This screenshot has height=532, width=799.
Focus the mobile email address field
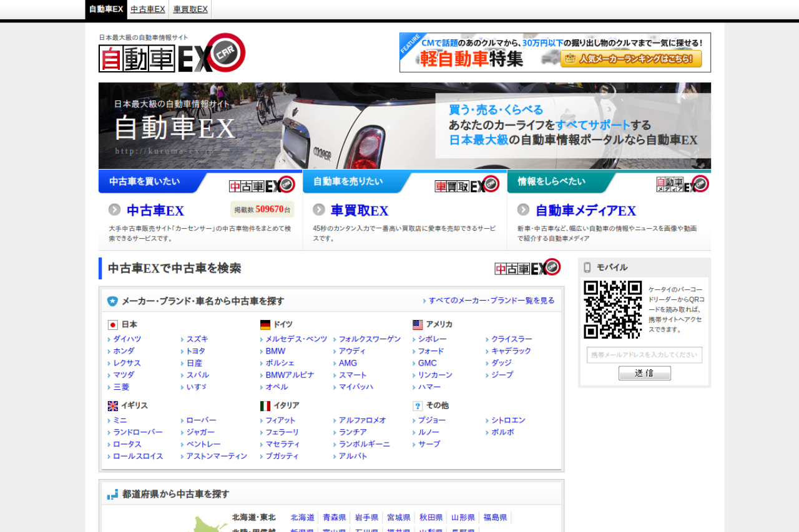click(644, 355)
